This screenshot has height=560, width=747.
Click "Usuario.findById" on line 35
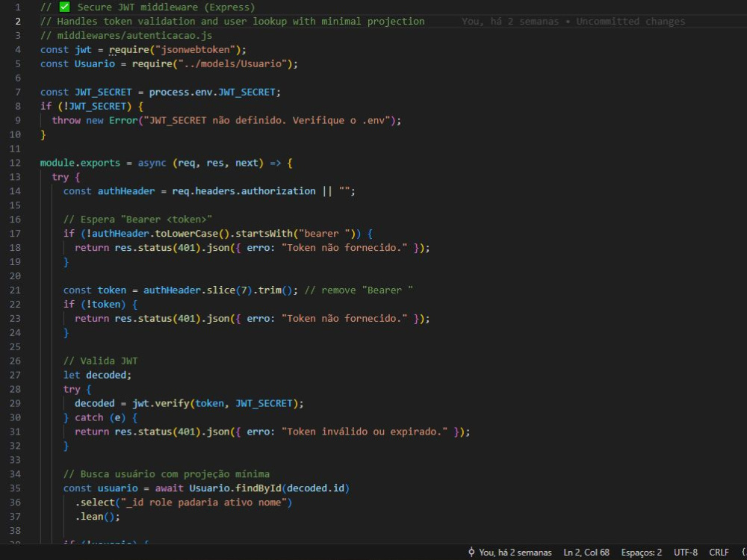(x=235, y=488)
